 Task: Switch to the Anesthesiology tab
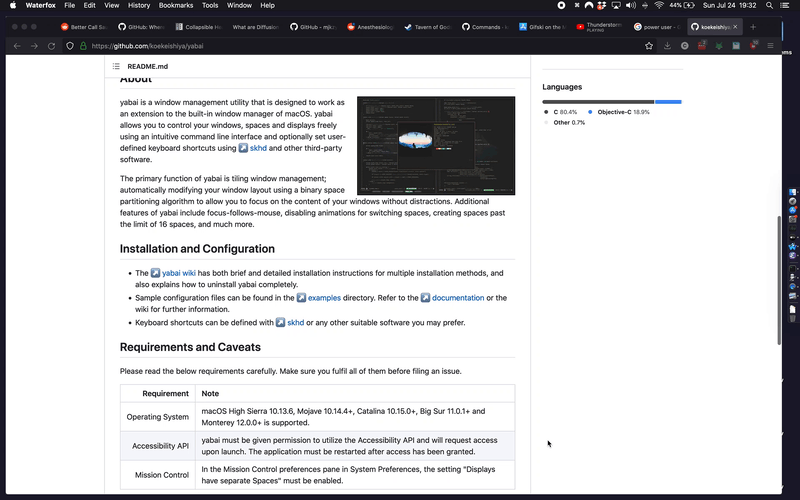(370, 27)
